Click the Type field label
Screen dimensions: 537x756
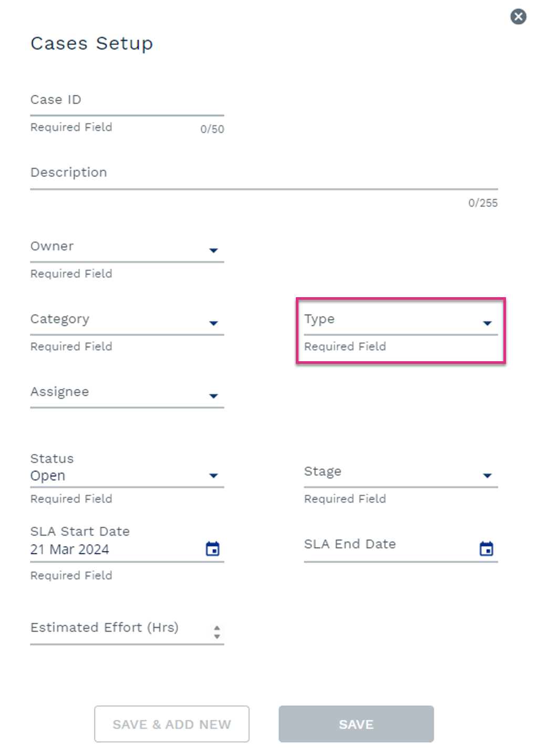point(319,319)
